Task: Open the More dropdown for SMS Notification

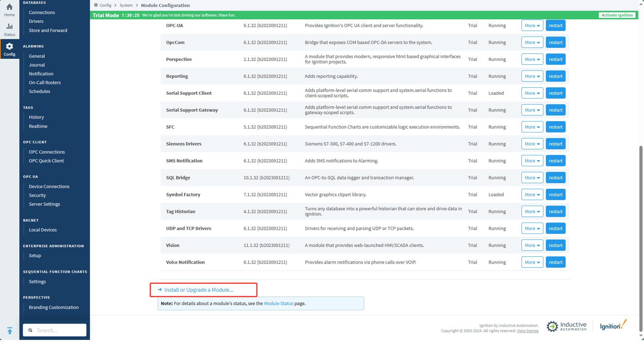Action: coord(532,161)
